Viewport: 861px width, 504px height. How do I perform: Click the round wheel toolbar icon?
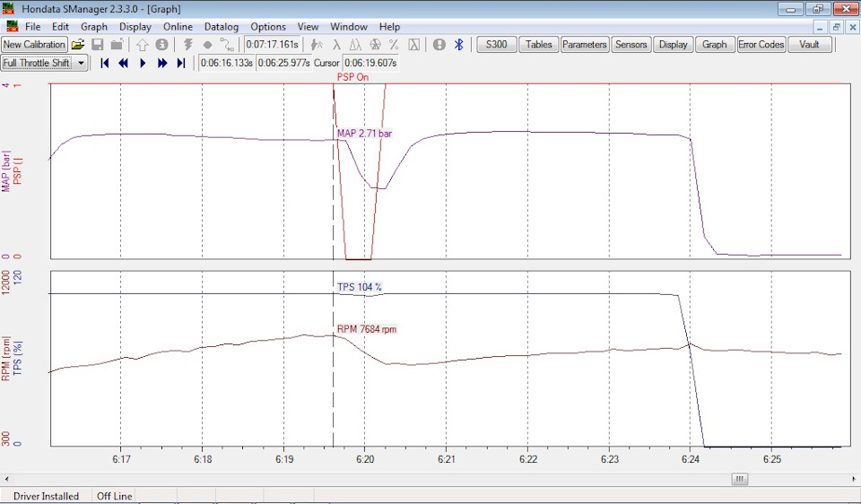[x=375, y=45]
